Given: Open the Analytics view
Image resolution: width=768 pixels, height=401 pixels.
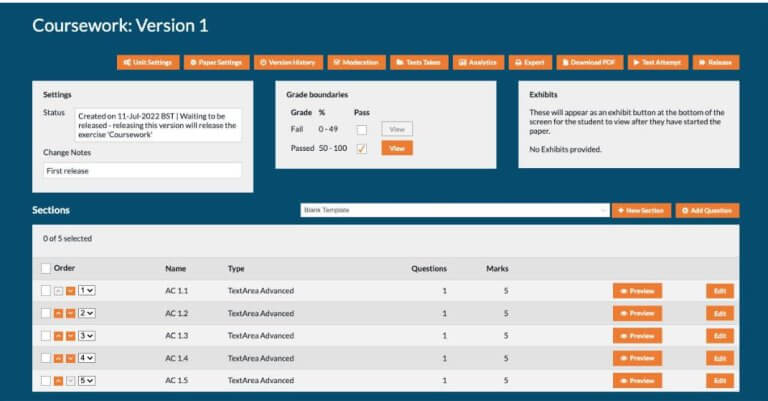Looking at the screenshot, I should click(x=479, y=62).
